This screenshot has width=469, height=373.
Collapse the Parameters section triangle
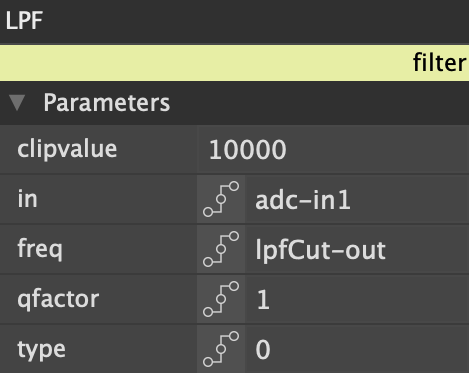point(17,103)
